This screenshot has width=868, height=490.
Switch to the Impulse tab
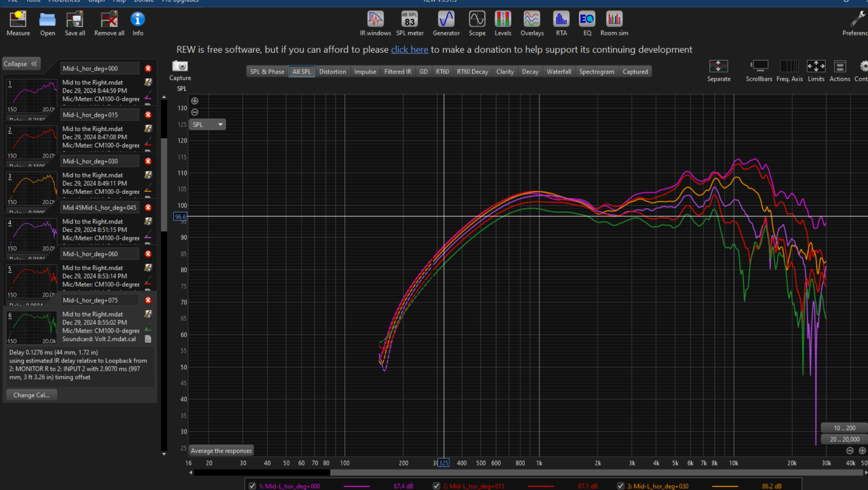[365, 72]
